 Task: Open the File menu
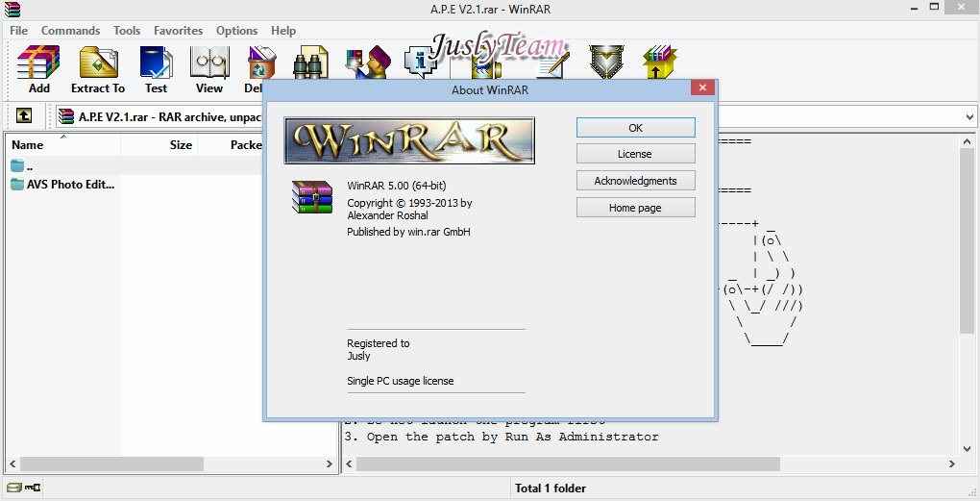19,31
